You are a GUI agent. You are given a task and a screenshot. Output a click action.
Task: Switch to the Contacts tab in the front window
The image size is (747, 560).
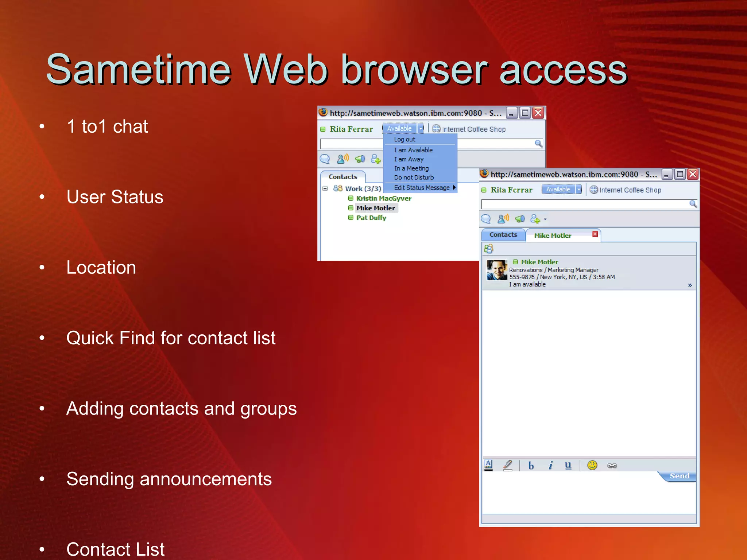[x=503, y=235]
